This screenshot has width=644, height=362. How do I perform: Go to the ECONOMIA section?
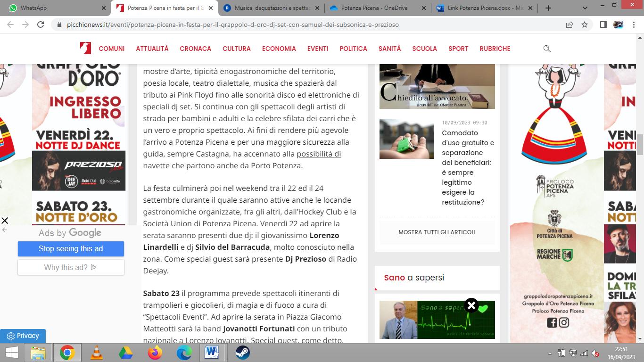279,49
